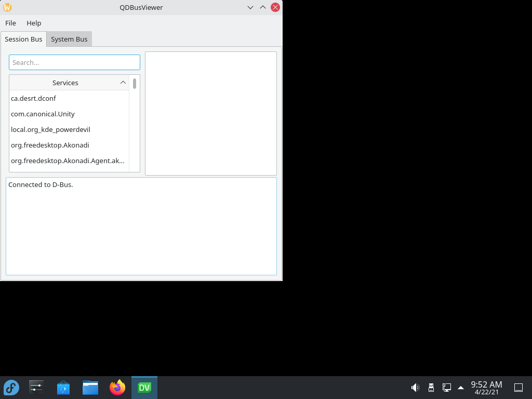Screen dimensions: 532x399
Task: Click the QDBusViewer title bar app icon
Action: tap(7, 7)
